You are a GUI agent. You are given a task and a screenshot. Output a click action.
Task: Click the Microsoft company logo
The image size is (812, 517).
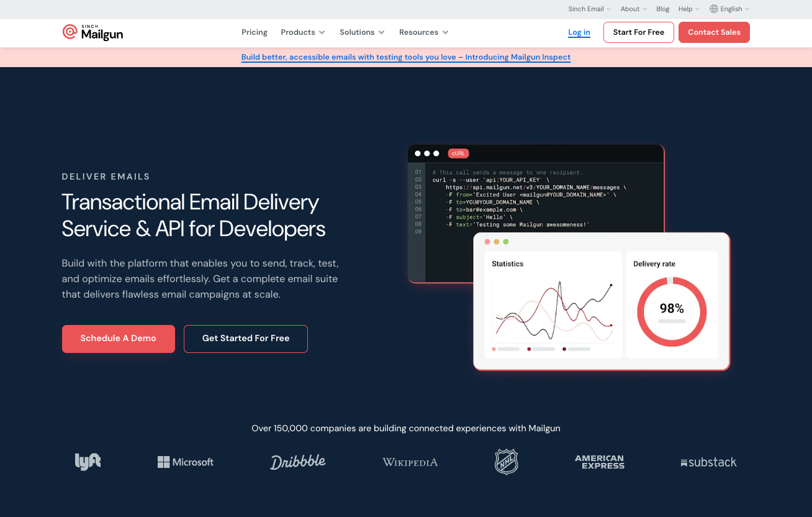click(x=185, y=462)
